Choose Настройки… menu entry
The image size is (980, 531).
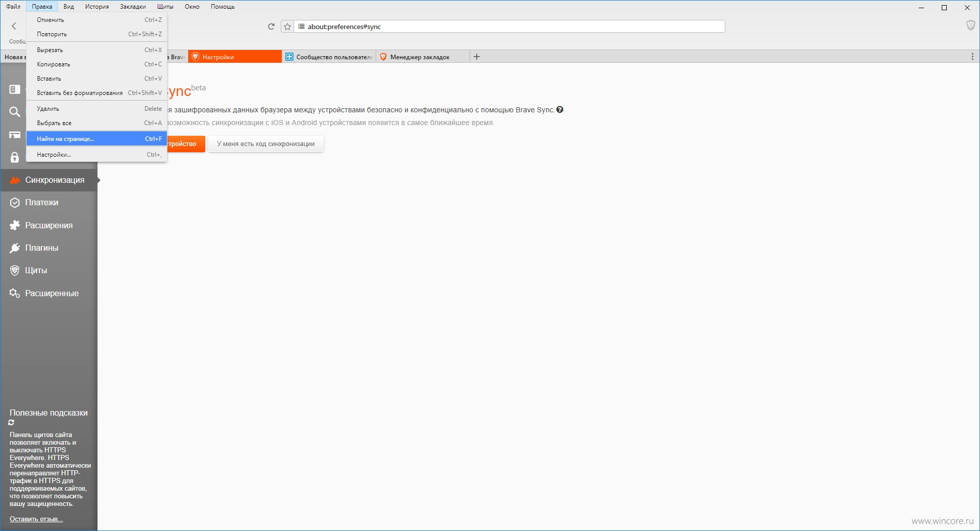[x=97, y=155]
